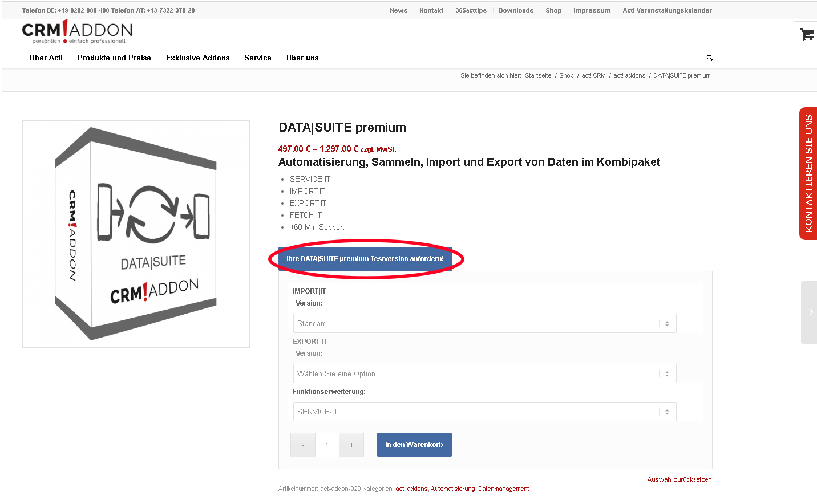Click 'In den Warenkorb' button
This screenshot has width=817, height=504.
(414, 445)
